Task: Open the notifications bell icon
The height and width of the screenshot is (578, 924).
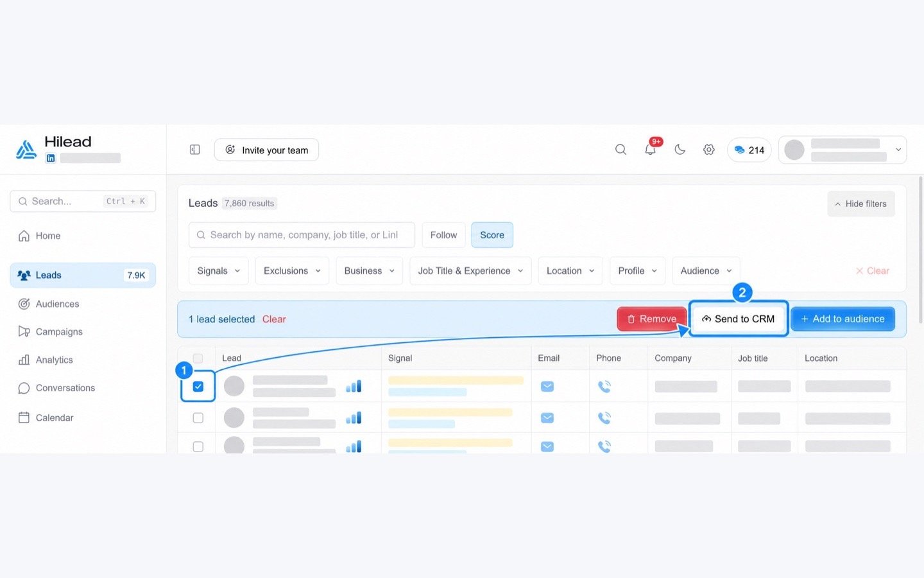Action: (650, 150)
